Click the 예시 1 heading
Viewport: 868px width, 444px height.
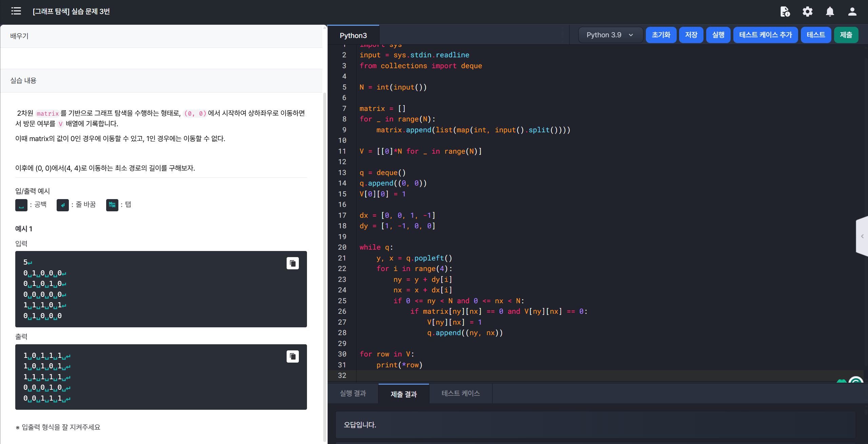click(x=24, y=229)
